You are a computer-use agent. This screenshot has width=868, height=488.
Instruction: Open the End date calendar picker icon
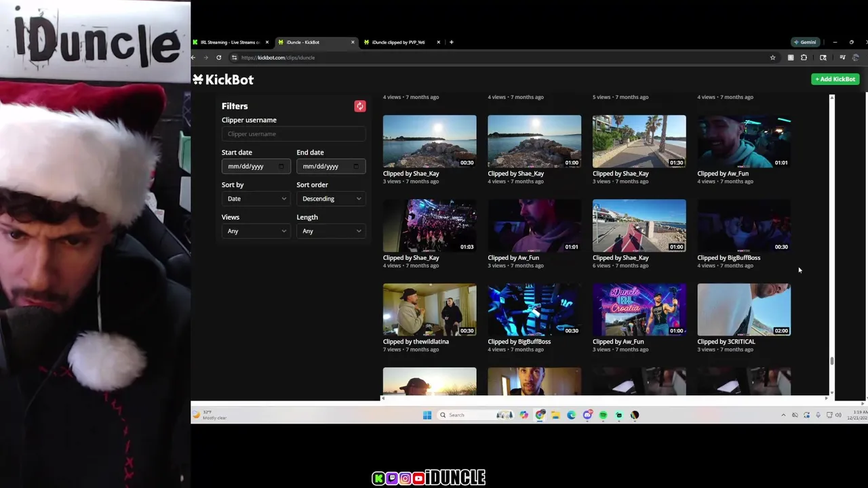356,166
